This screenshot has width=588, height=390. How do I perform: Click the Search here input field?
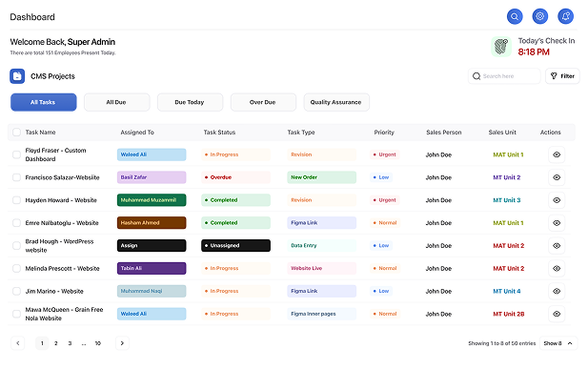508,76
